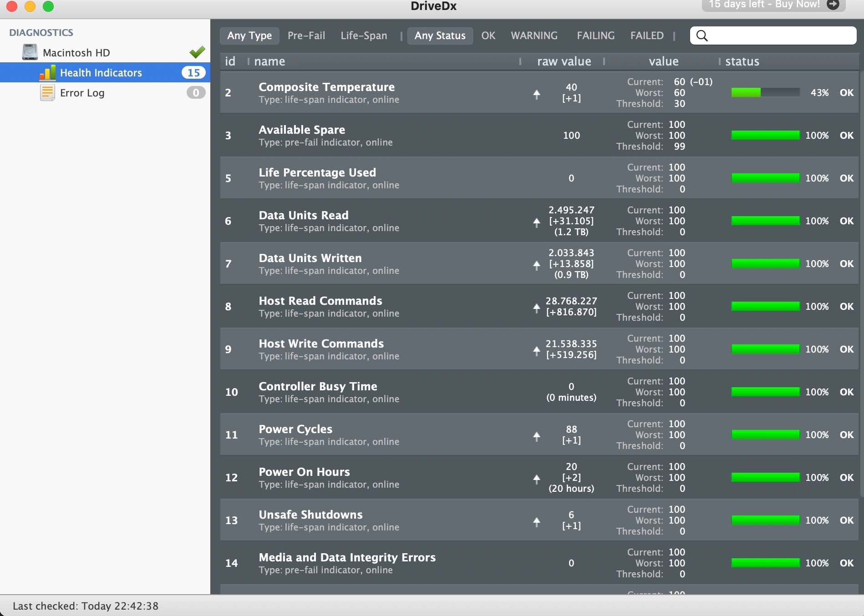Image resolution: width=864 pixels, height=616 pixels.
Task: Click the up arrow on Power Cycles row
Action: (537, 436)
